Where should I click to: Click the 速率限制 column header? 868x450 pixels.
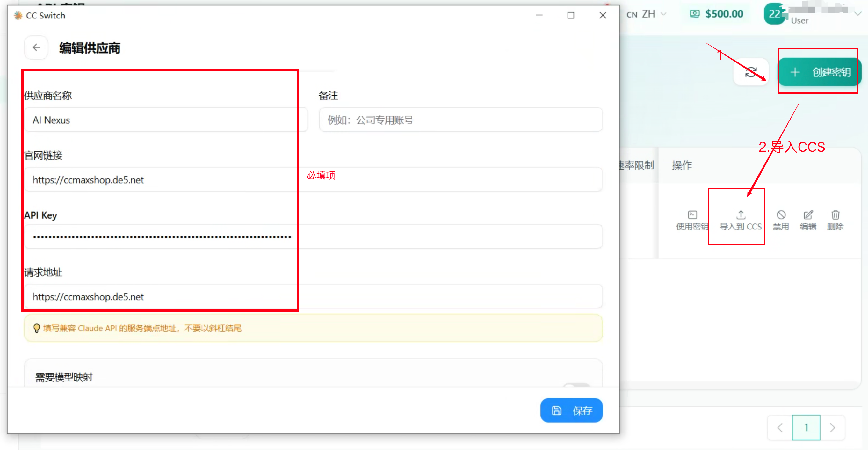[637, 165]
